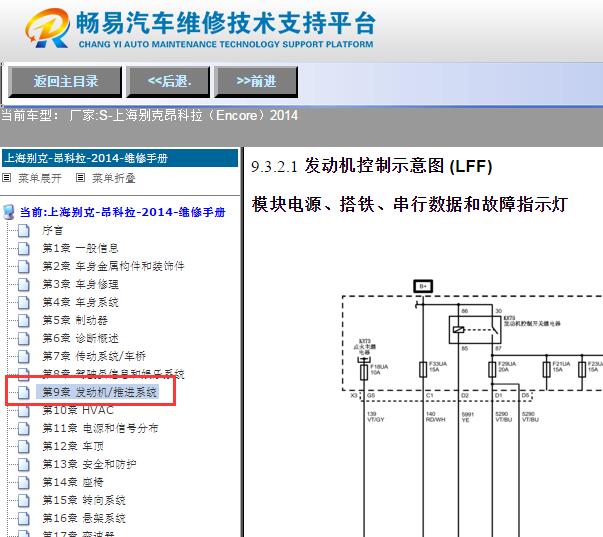Screen dimensions: 603x537
Task: Click the page icon beside 第12章
Action: (x=24, y=447)
